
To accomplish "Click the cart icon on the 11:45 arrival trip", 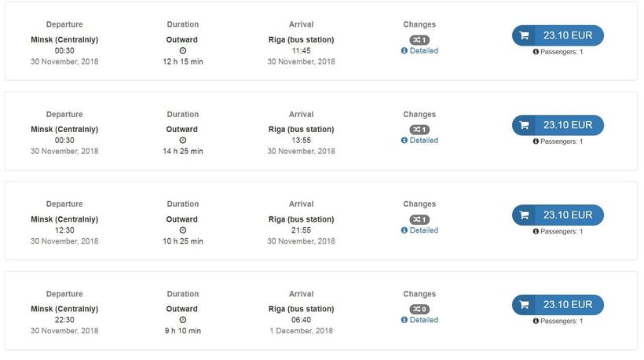I will pos(524,35).
